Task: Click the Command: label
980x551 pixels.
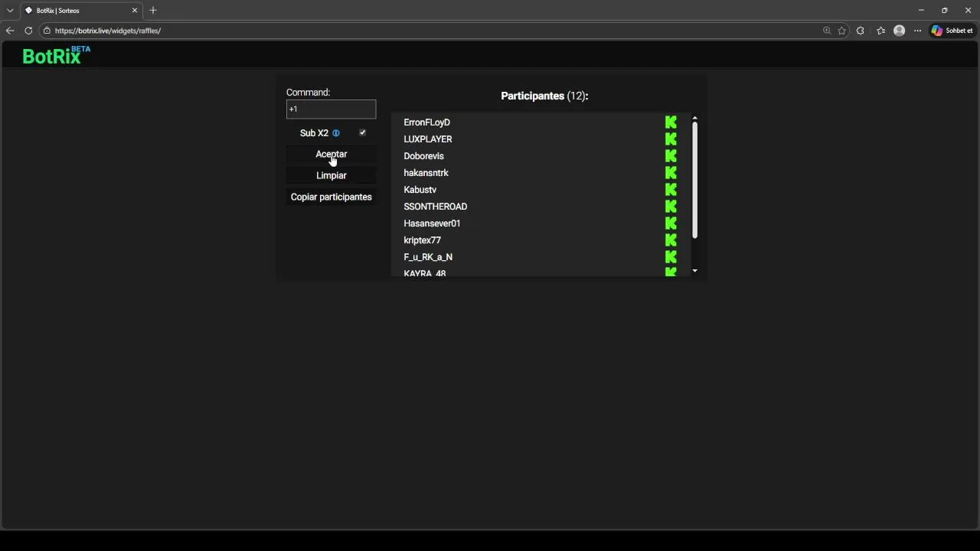Action: pos(308,93)
